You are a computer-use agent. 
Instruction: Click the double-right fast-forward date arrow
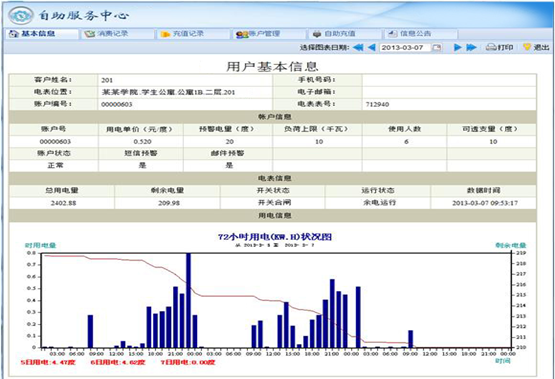pyautogui.click(x=471, y=47)
